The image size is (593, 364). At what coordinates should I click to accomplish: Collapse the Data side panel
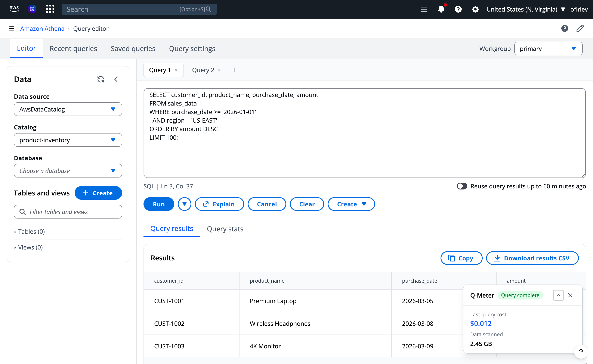click(116, 79)
